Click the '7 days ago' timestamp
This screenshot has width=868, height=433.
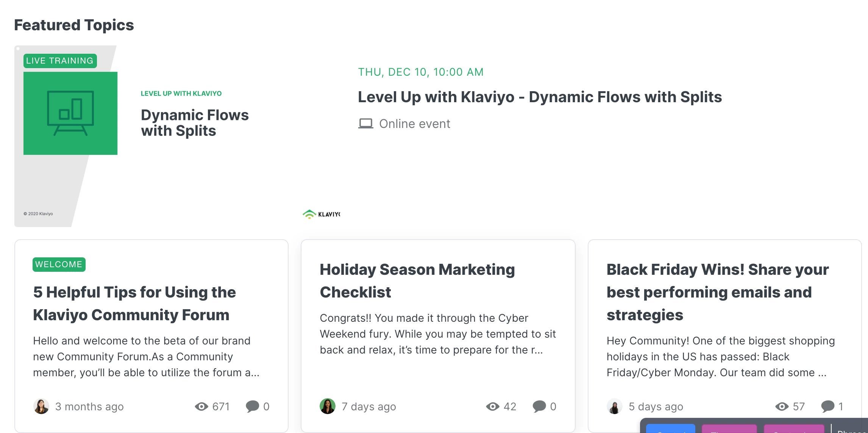(369, 407)
